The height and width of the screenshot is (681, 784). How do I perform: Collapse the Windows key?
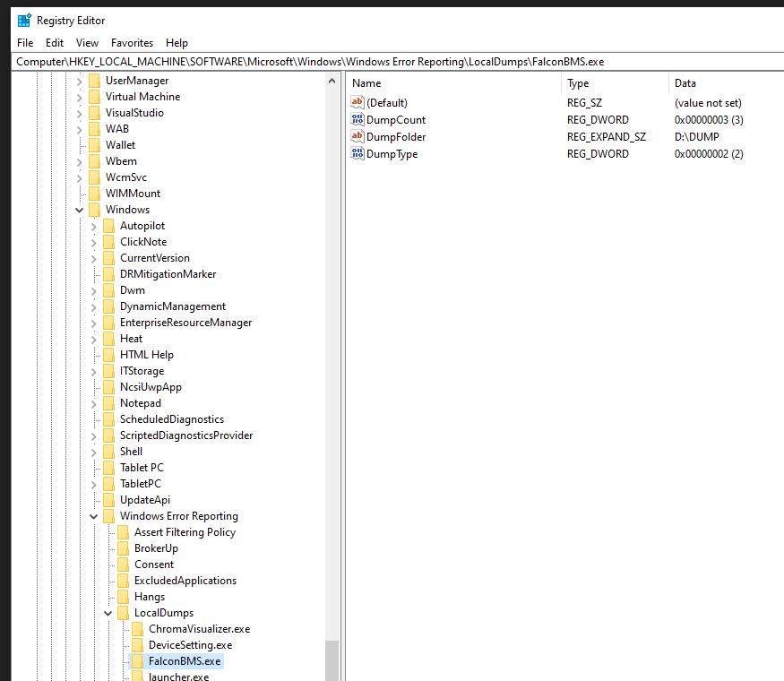(79, 210)
